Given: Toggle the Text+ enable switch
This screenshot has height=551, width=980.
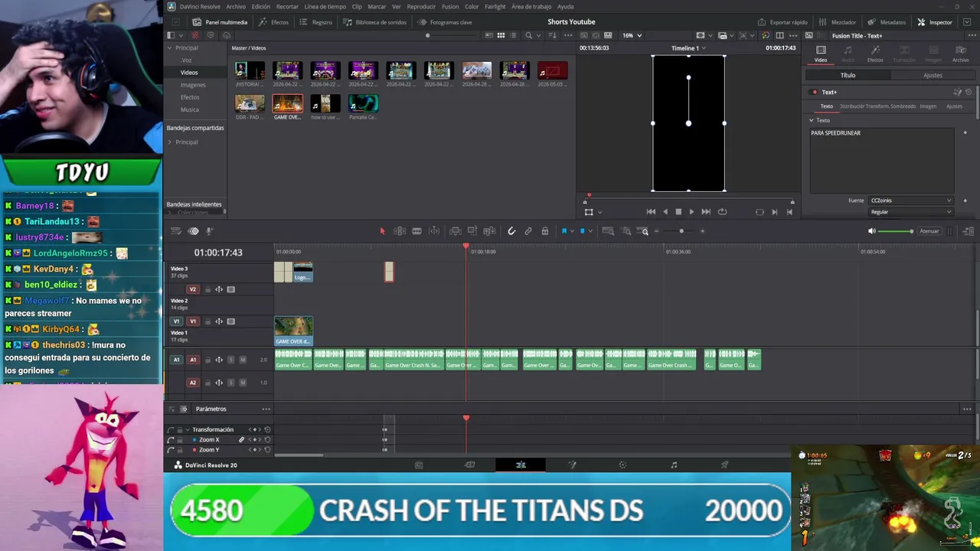Looking at the screenshot, I should coord(815,93).
